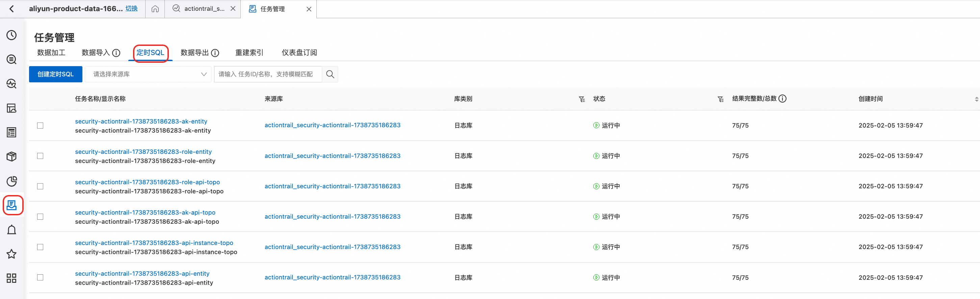
Task: Open security-actiontrail-1738735186283-ak-api-topo task link
Action: pyautogui.click(x=145, y=213)
